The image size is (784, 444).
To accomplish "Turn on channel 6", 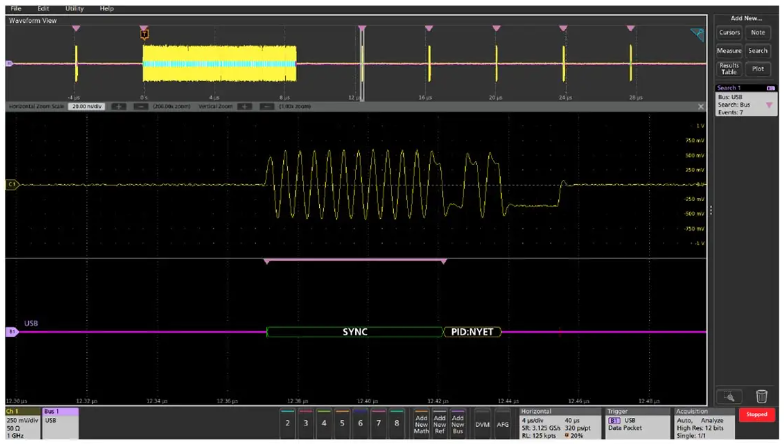I will pos(360,423).
